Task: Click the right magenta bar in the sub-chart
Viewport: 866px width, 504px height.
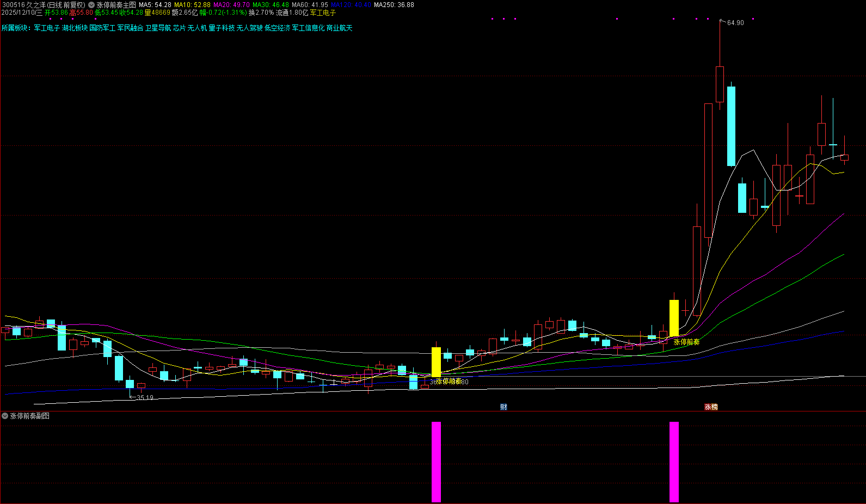Action: click(674, 462)
